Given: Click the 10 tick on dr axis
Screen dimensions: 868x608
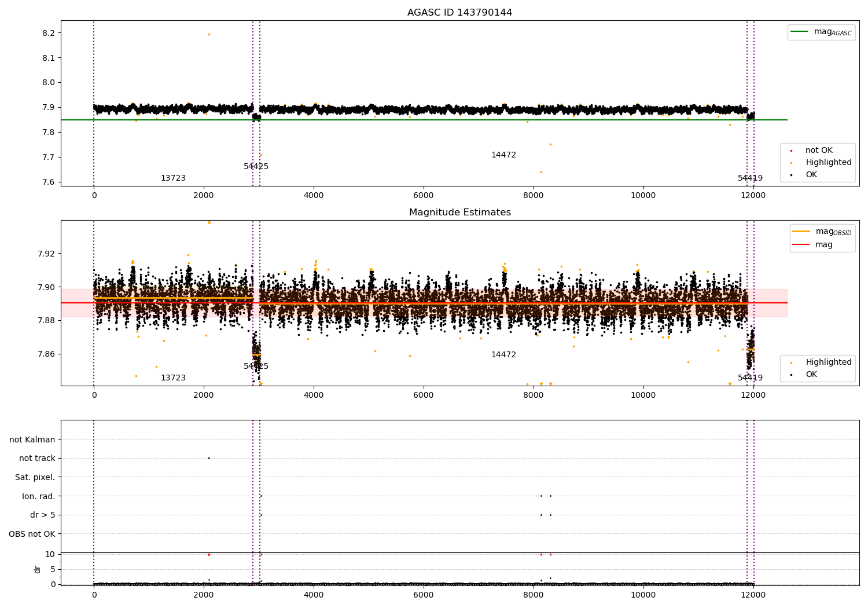Looking at the screenshot, I should tap(50, 555).
